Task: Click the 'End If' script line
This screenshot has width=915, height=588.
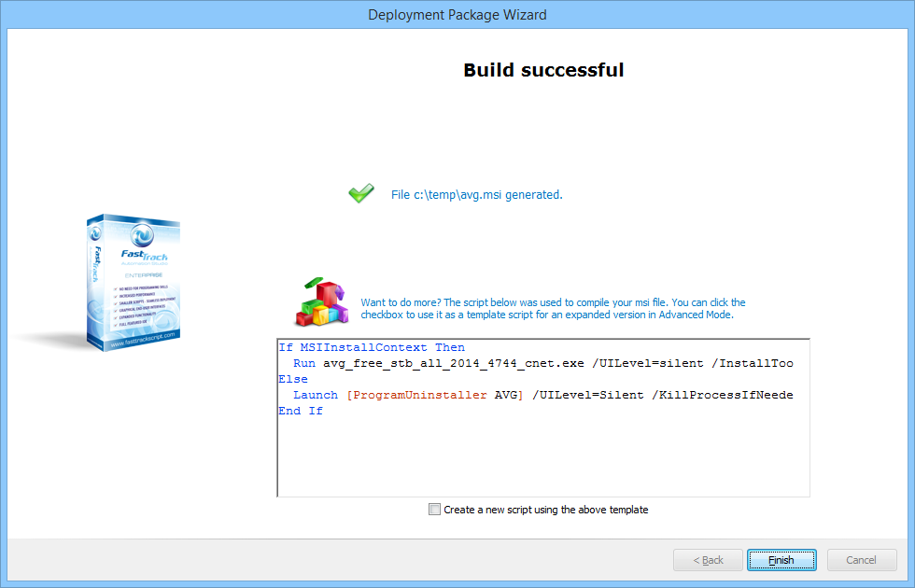Action: click(301, 411)
